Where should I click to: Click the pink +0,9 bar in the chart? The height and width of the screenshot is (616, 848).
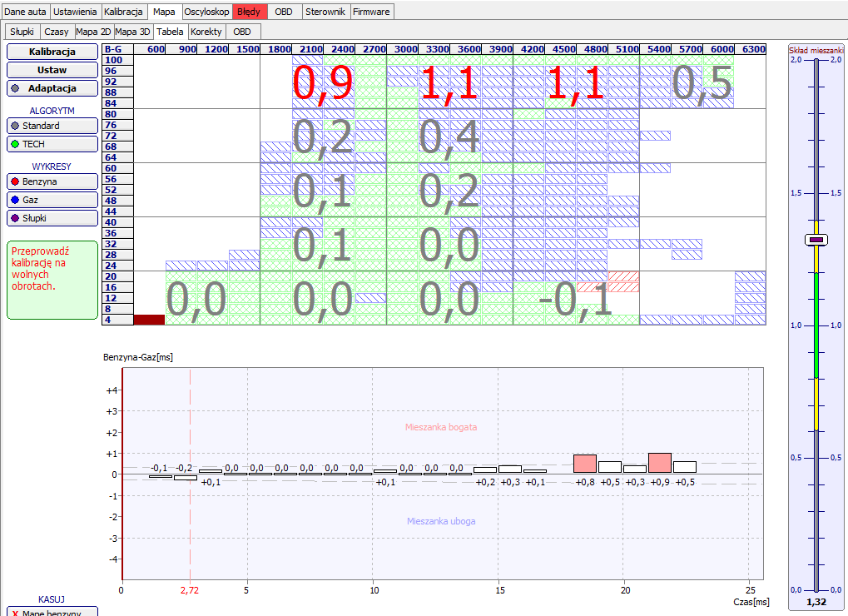(x=660, y=464)
